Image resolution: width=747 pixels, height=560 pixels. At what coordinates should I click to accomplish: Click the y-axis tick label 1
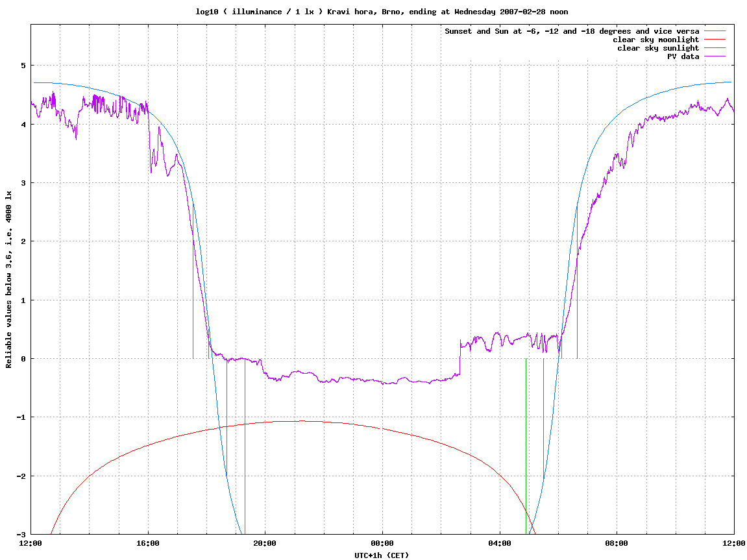click(x=23, y=300)
